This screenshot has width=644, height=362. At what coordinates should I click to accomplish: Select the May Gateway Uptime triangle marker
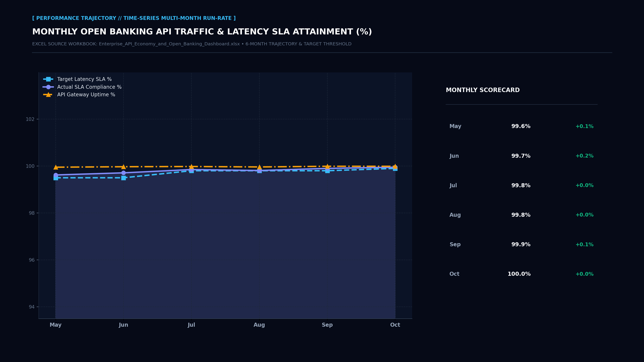point(55,167)
